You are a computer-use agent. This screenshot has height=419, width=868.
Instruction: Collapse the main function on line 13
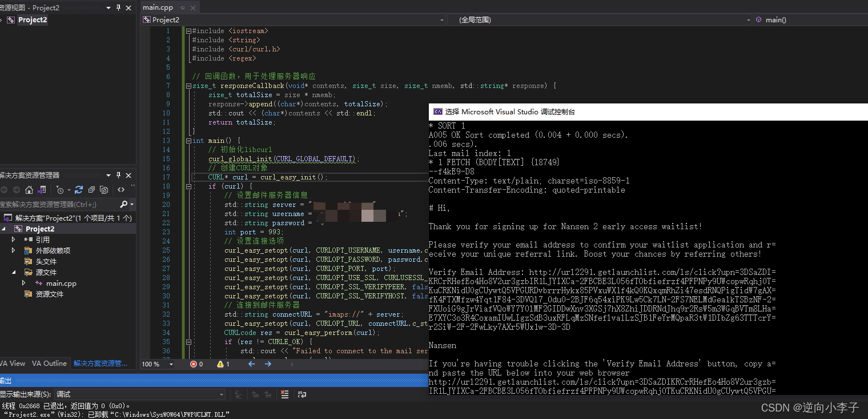pos(188,141)
